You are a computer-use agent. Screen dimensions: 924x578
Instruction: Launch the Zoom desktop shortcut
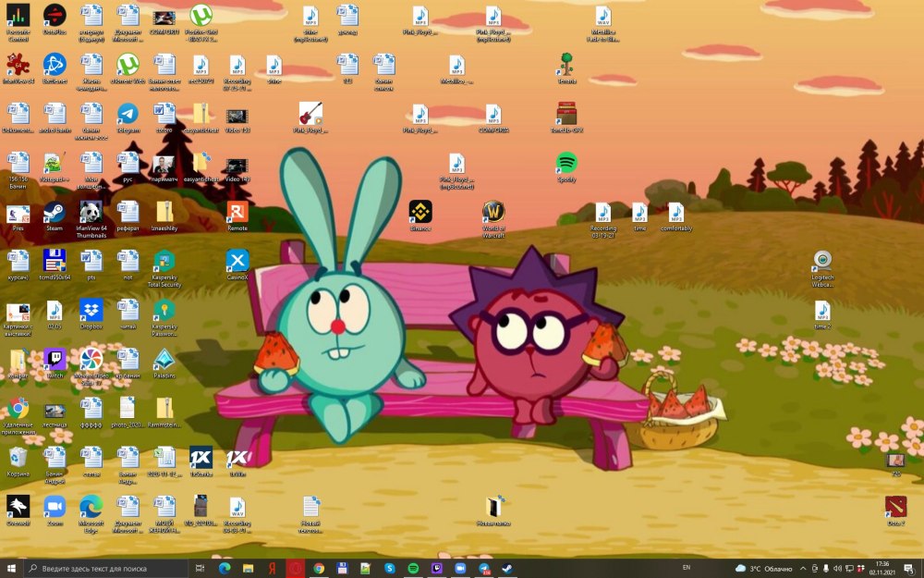pos(55,510)
